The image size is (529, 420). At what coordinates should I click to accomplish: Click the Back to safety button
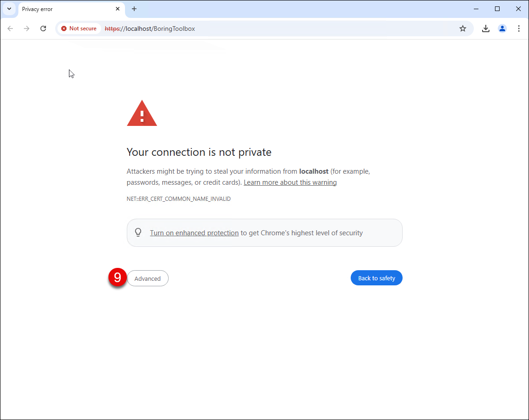(376, 278)
